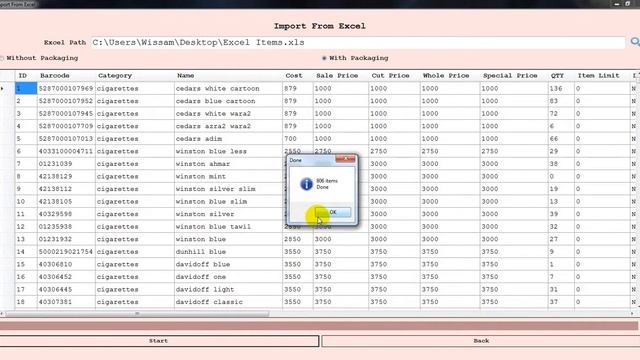Select the ID cell of row 1
This screenshot has width=640, height=360.
coord(26,88)
